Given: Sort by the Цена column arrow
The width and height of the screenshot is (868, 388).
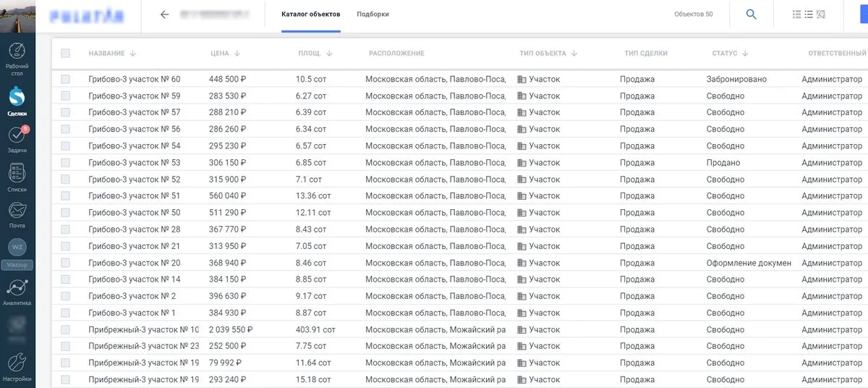Looking at the screenshot, I should pos(237,54).
